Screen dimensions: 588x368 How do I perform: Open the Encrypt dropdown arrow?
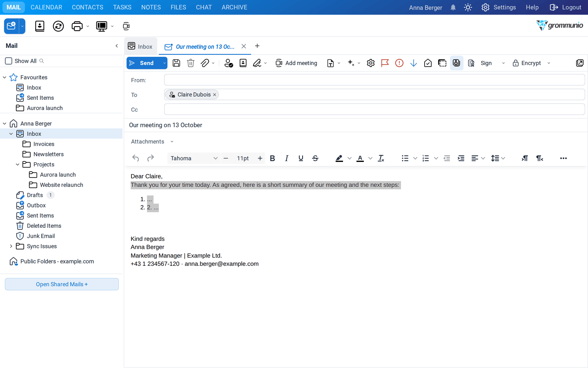point(549,63)
